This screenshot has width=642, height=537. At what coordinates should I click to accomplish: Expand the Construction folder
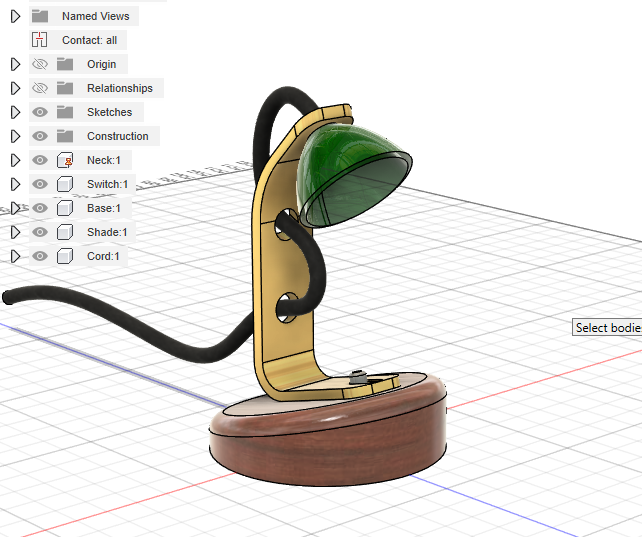click(x=15, y=136)
